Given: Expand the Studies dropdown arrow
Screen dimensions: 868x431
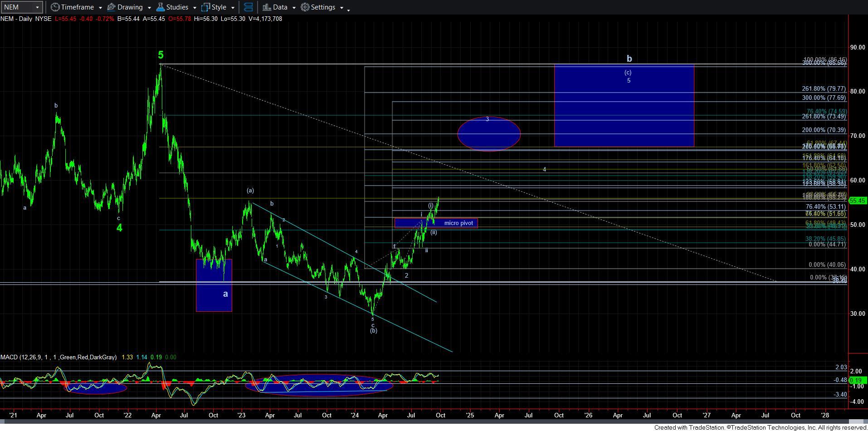Looking at the screenshot, I should click(194, 8).
